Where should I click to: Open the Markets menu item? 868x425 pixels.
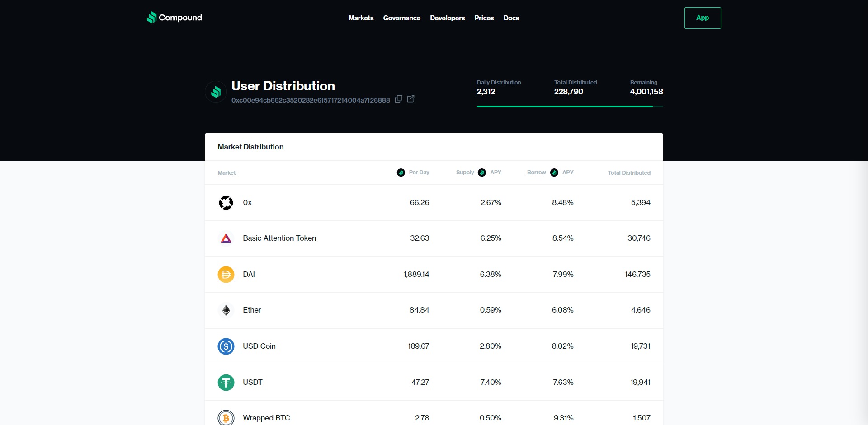point(361,18)
